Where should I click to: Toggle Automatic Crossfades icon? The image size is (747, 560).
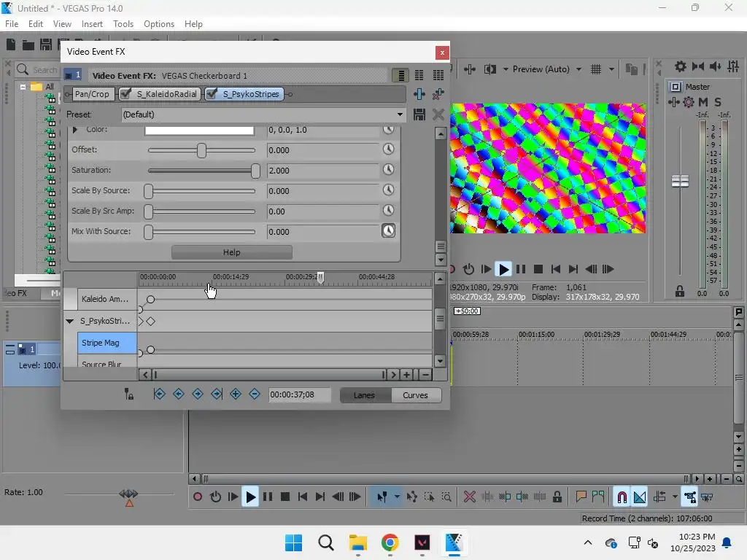(640, 497)
